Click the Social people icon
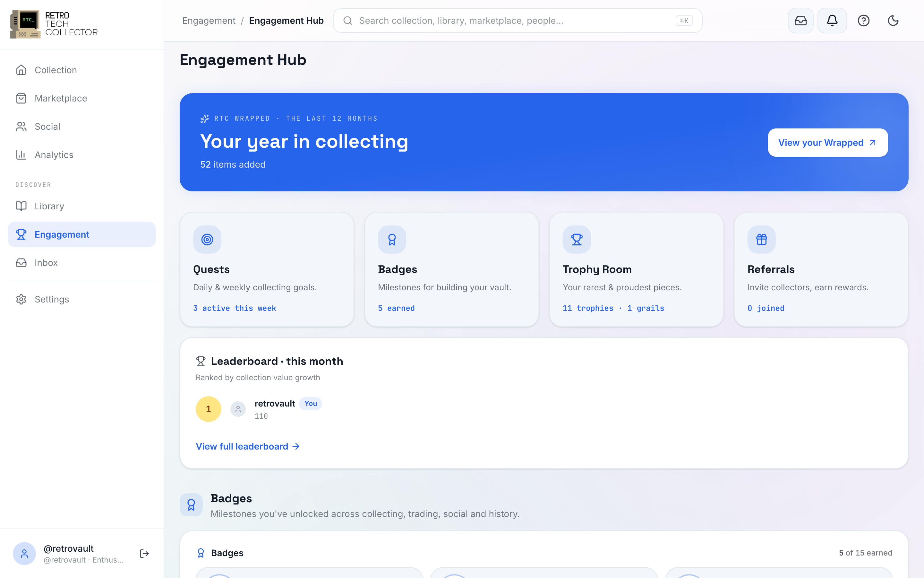924x578 pixels. [x=21, y=127]
